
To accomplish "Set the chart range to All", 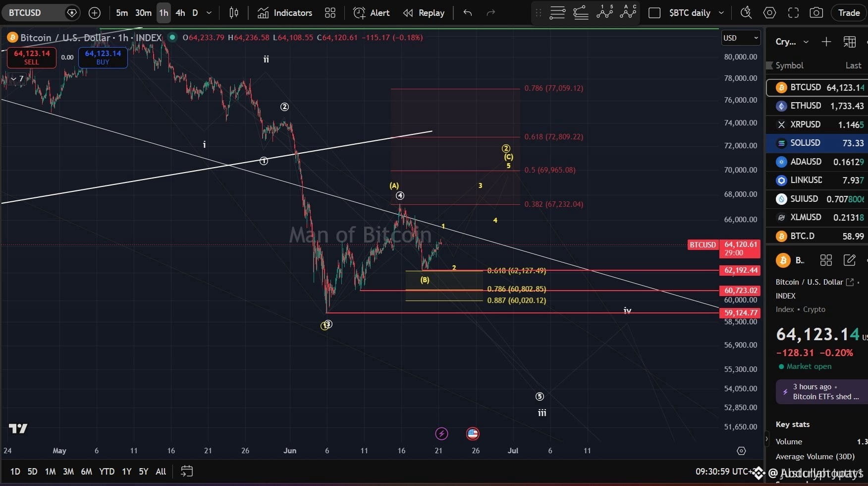I will point(161,472).
